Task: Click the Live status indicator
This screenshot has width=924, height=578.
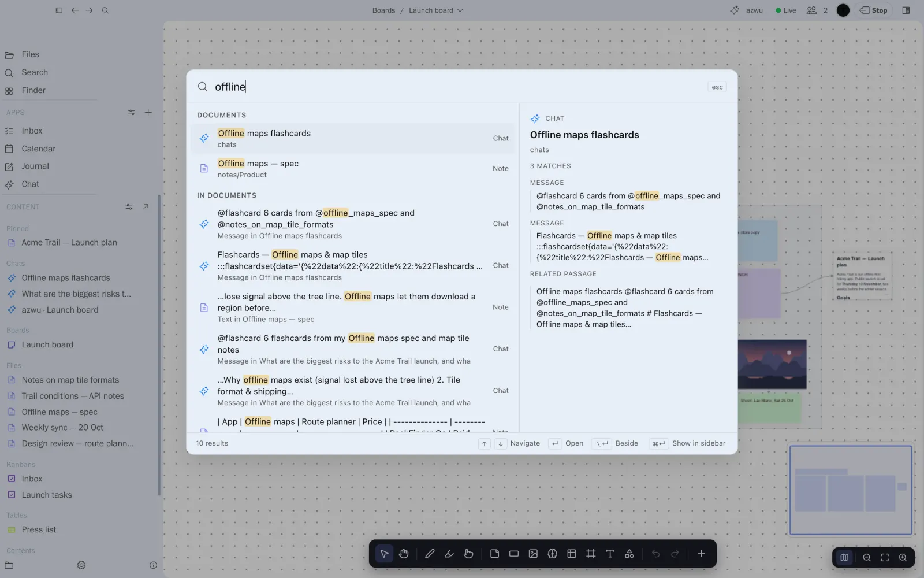Action: [786, 10]
